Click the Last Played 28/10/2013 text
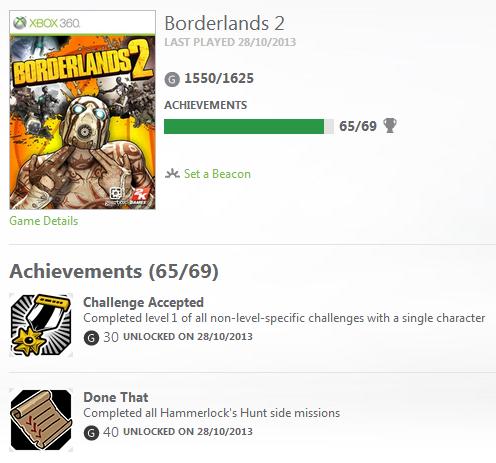The height and width of the screenshot is (463, 496). (x=230, y=42)
